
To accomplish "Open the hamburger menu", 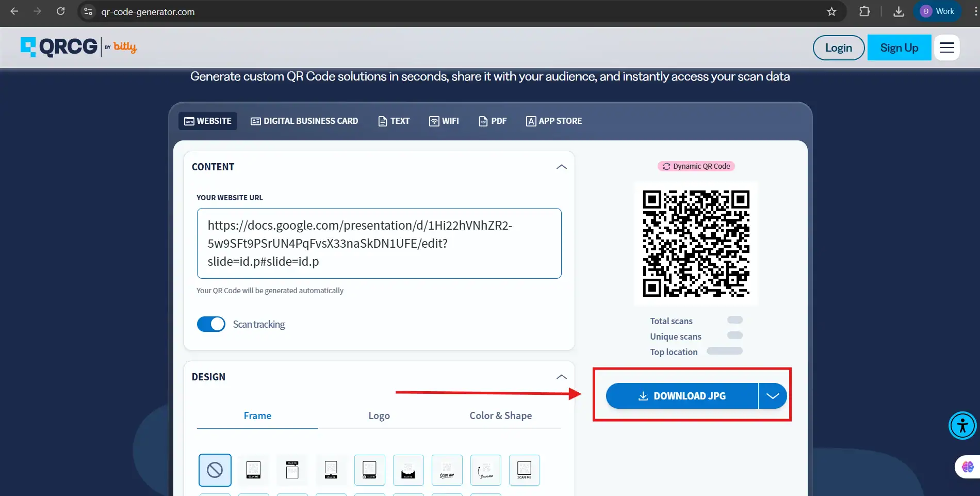I will (946, 47).
